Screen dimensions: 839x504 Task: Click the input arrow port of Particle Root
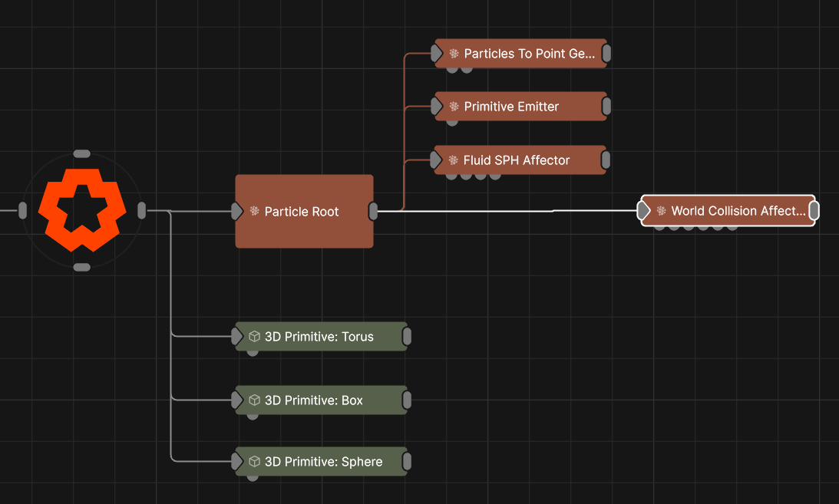(237, 211)
